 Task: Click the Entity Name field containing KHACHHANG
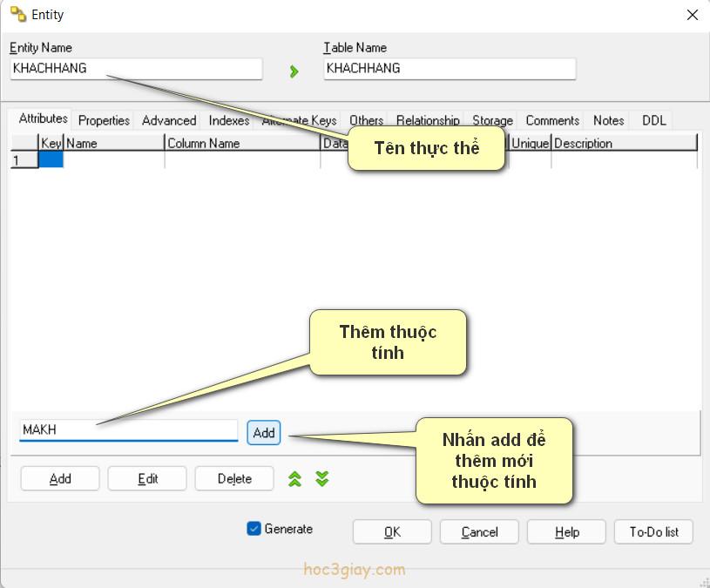(x=136, y=69)
